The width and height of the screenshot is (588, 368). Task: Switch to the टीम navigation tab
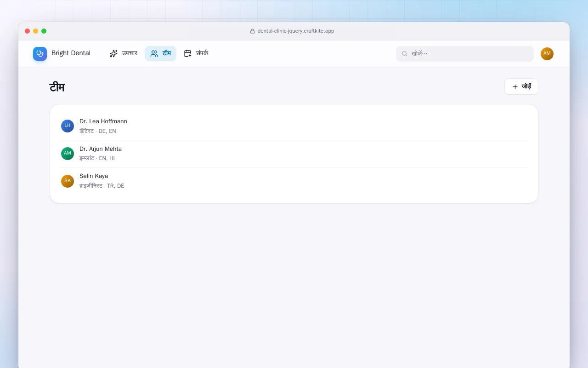[x=160, y=54]
